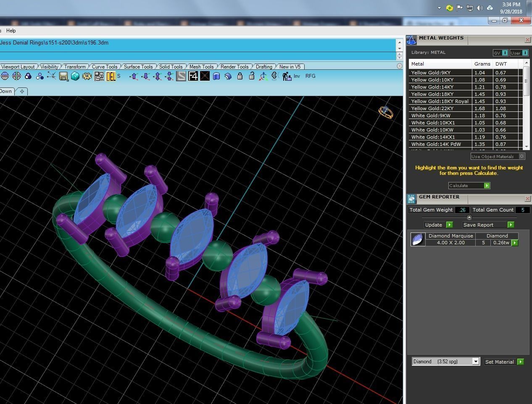This screenshot has width=532, height=404.
Task: Click the green arrow beside 0.26tw
Action: tap(515, 243)
